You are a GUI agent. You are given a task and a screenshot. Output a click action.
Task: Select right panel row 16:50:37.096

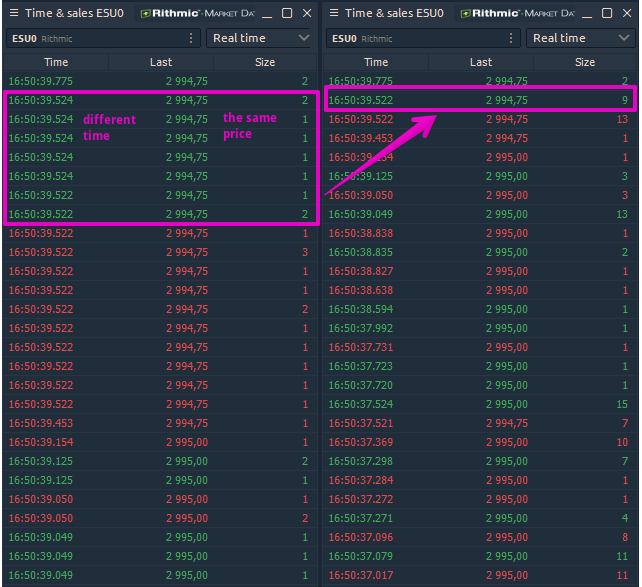tap(481, 537)
